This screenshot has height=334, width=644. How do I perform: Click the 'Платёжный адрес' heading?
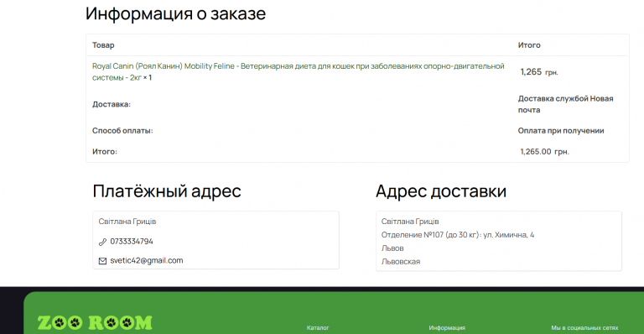click(167, 191)
